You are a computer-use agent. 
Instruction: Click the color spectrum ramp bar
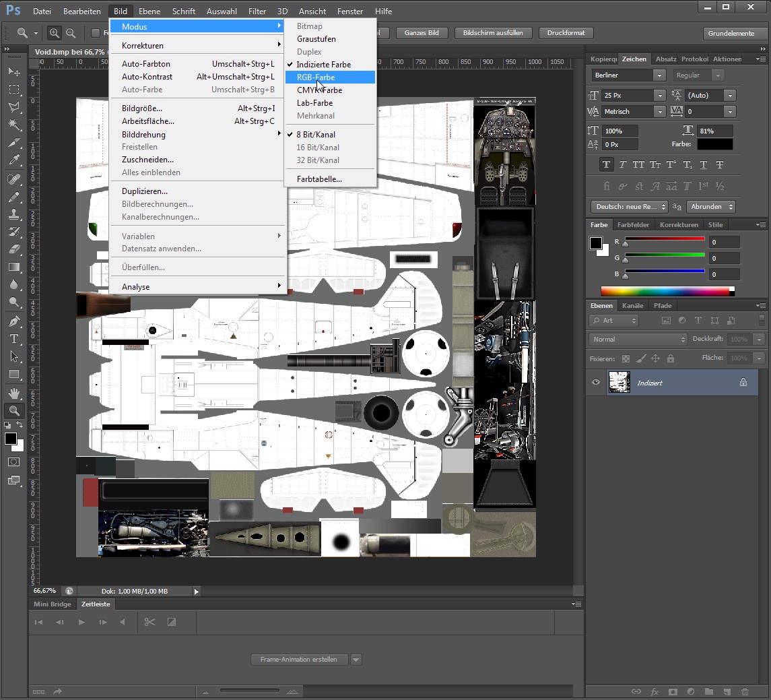(665, 292)
